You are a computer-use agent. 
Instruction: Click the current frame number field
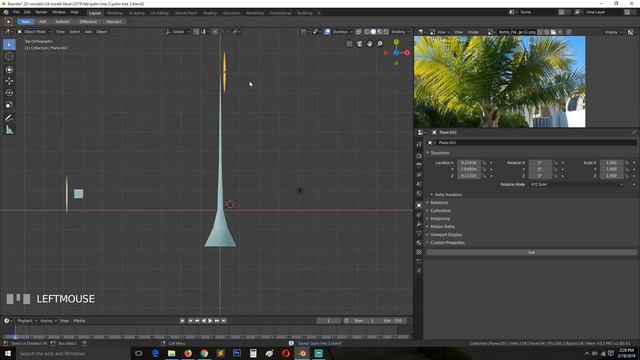[328, 321]
